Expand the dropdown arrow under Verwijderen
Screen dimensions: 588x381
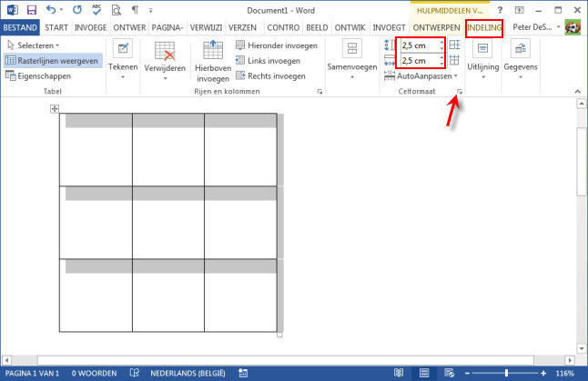165,78
